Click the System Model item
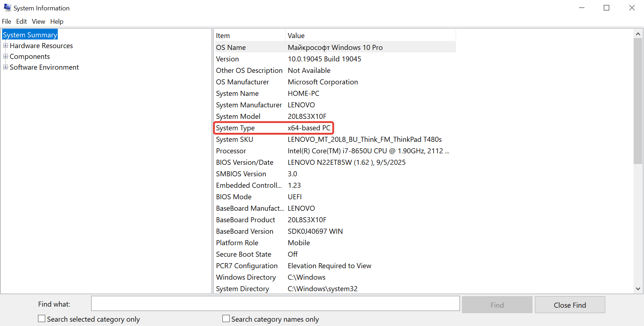The height and width of the screenshot is (326, 644). (x=238, y=116)
